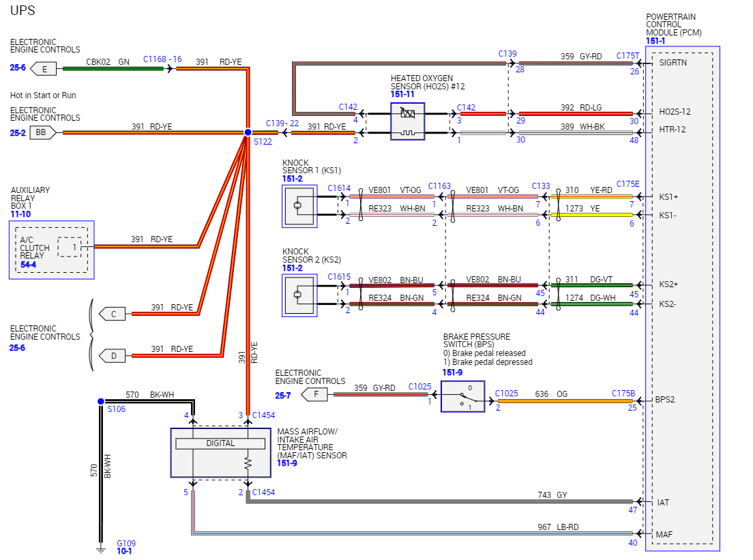This screenshot has width=753, height=560.
Task: Open the 54-4 A/C clutch relay link
Action: (29, 265)
